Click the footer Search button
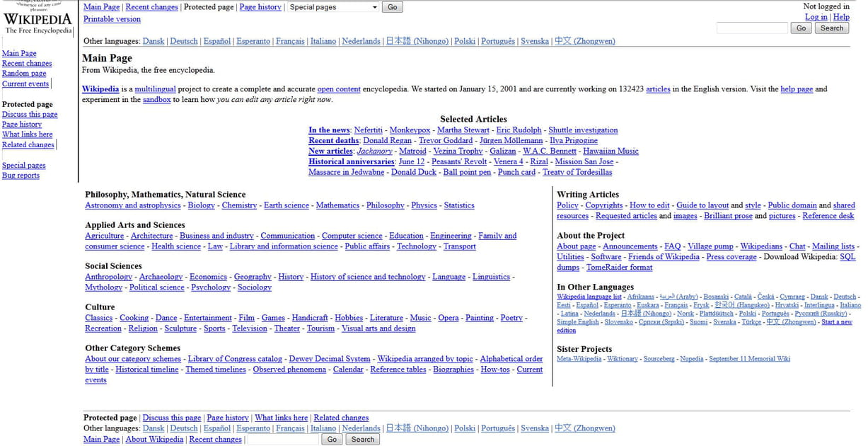The image size is (868, 446). pyautogui.click(x=363, y=440)
